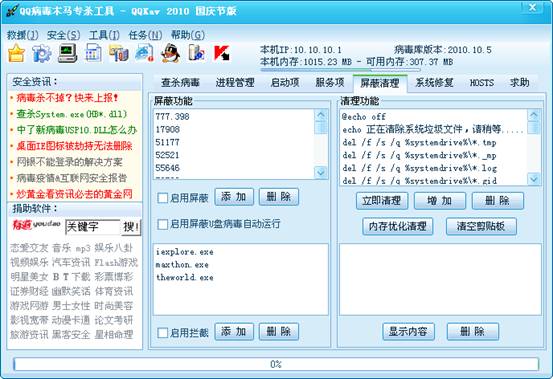The height and width of the screenshot is (379, 553).
Task: Switch to the 系统修复 tab
Action: click(x=434, y=83)
